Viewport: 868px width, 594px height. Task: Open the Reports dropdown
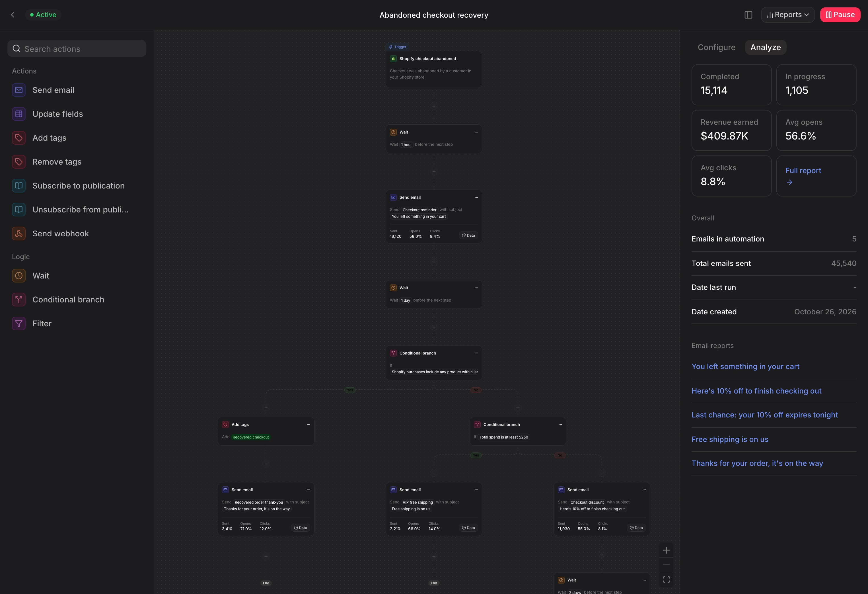[x=788, y=15]
